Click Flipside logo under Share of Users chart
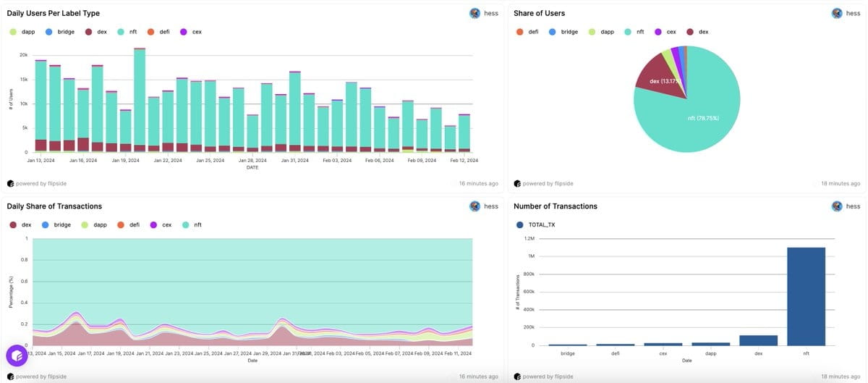 517,183
